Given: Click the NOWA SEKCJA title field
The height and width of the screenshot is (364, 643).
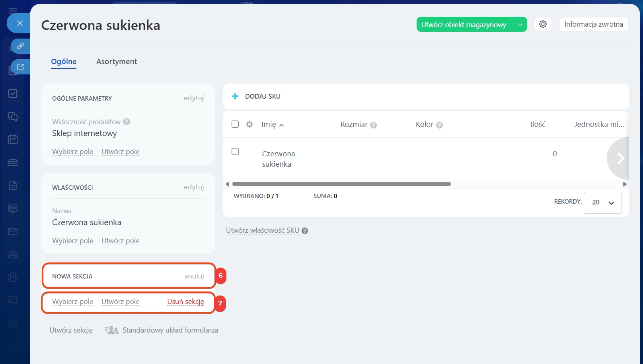Looking at the screenshot, I should tap(72, 276).
